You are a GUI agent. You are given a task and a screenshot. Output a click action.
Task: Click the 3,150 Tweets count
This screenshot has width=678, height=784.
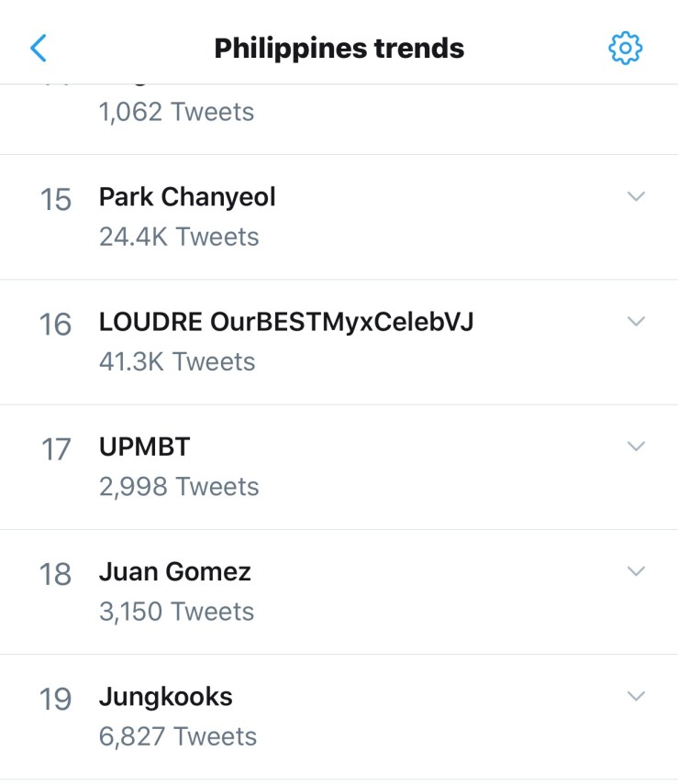click(177, 611)
